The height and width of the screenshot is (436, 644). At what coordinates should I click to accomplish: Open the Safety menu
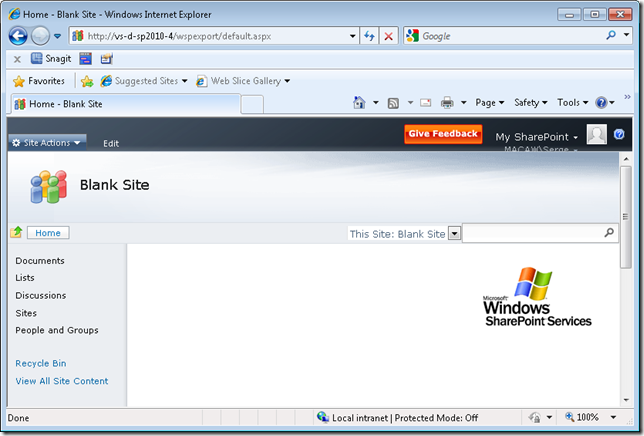pyautogui.click(x=531, y=103)
